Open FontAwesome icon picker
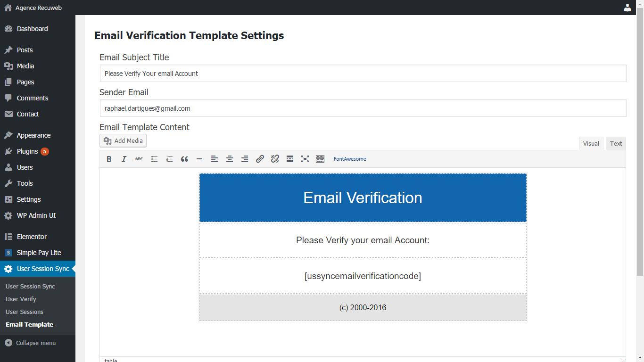Image resolution: width=644 pixels, height=362 pixels. (350, 159)
